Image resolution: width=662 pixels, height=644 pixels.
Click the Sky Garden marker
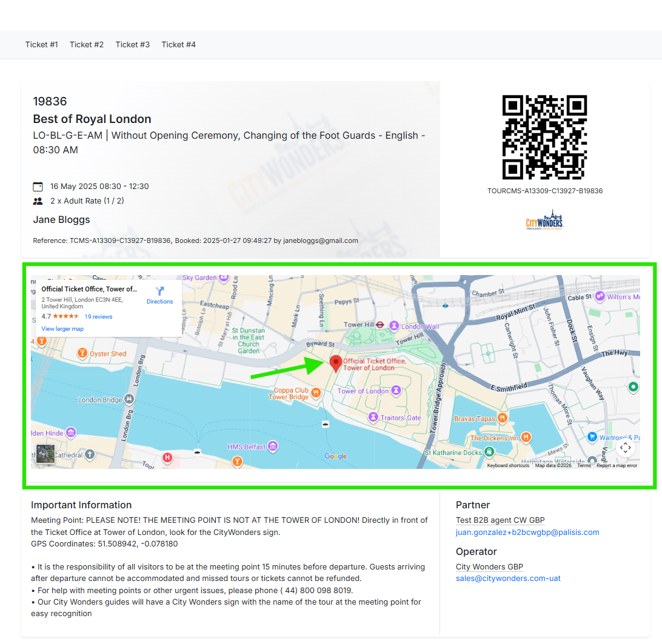pos(224,278)
